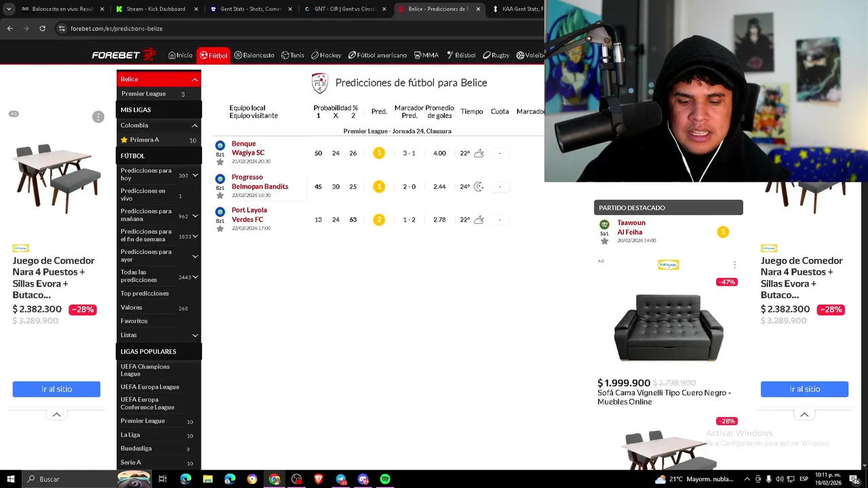The image size is (868, 488).
Task: Expand Predicciones para mañana submenu
Action: (195, 216)
